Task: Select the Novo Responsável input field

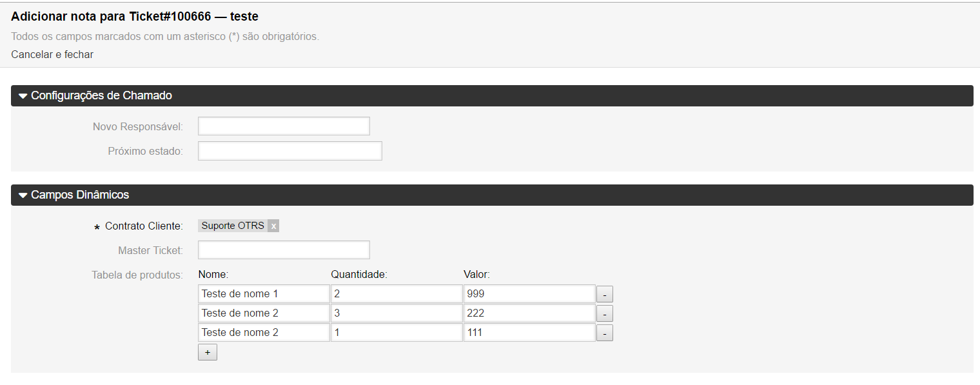Action: coord(284,126)
